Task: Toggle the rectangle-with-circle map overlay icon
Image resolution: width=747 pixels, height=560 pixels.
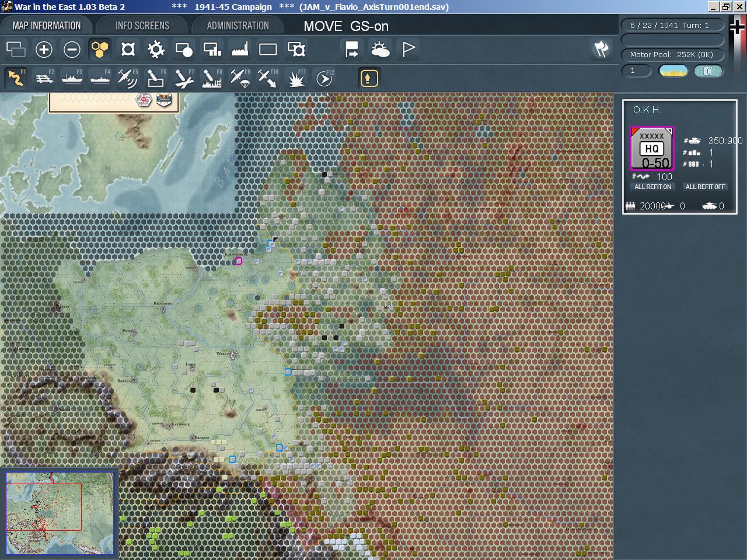Action: [184, 50]
